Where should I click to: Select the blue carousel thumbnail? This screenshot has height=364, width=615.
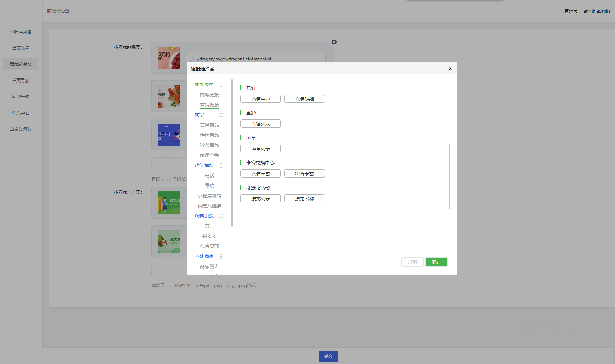coord(169,135)
